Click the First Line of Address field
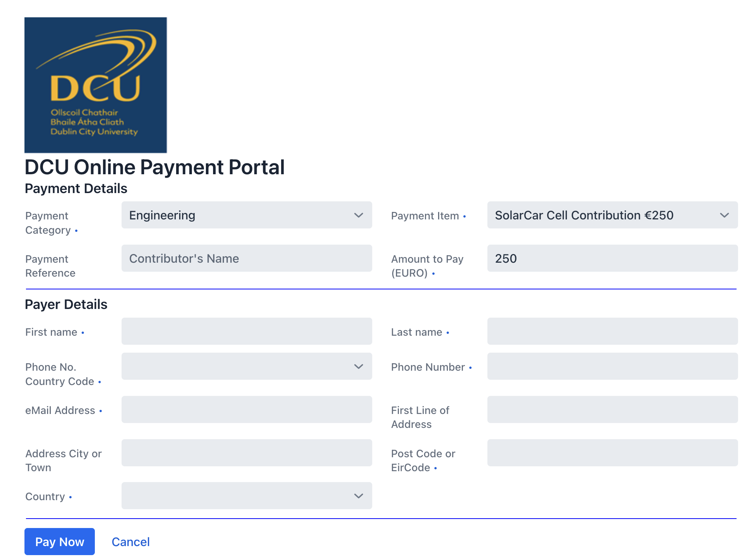755x560 pixels. [612, 409]
